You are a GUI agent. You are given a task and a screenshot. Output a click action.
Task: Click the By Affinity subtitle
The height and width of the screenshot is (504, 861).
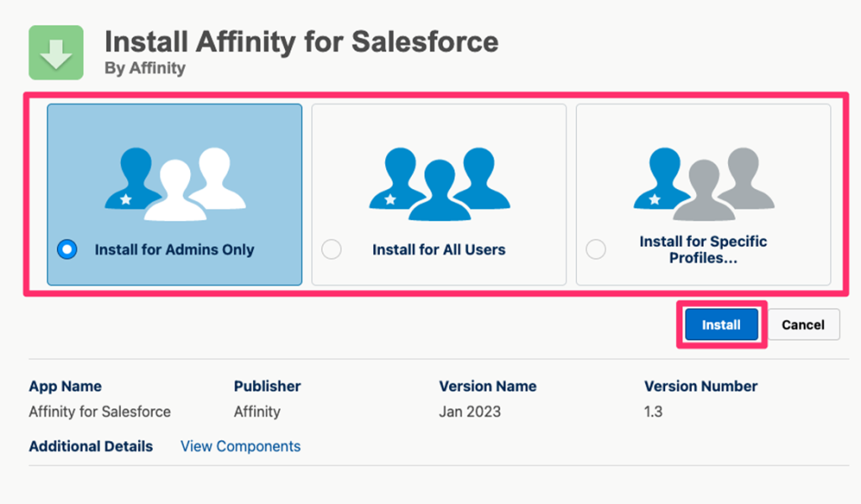145,68
